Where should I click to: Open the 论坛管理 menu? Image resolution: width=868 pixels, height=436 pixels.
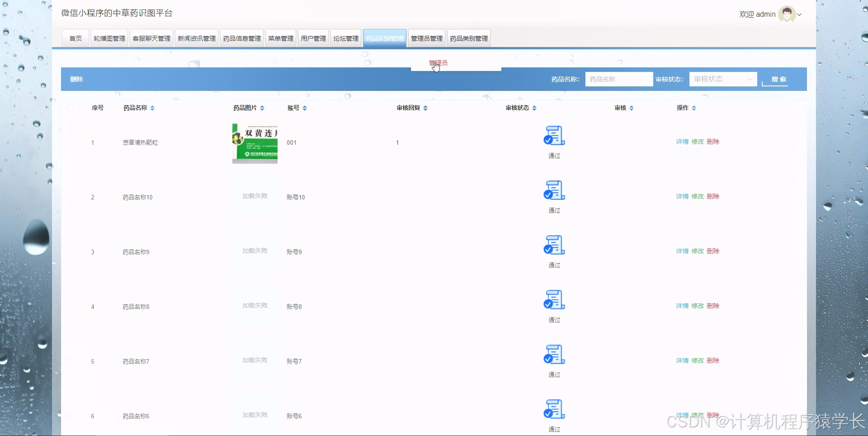346,38
